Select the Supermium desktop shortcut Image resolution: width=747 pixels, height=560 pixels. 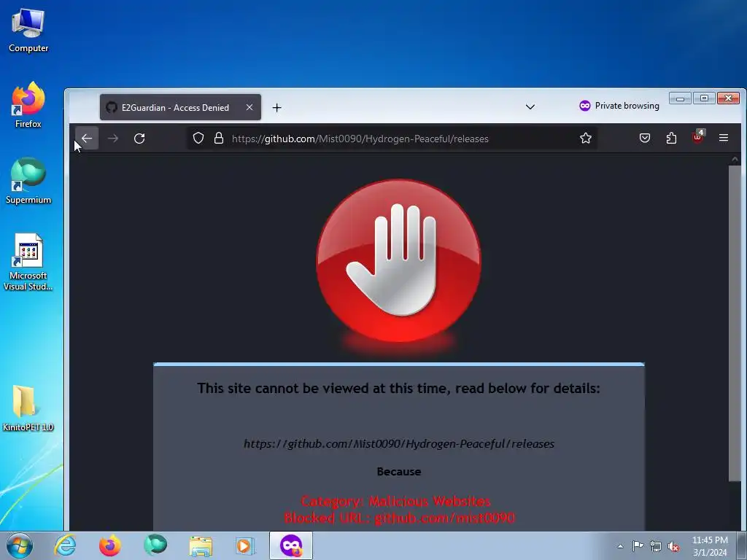pyautogui.click(x=28, y=181)
